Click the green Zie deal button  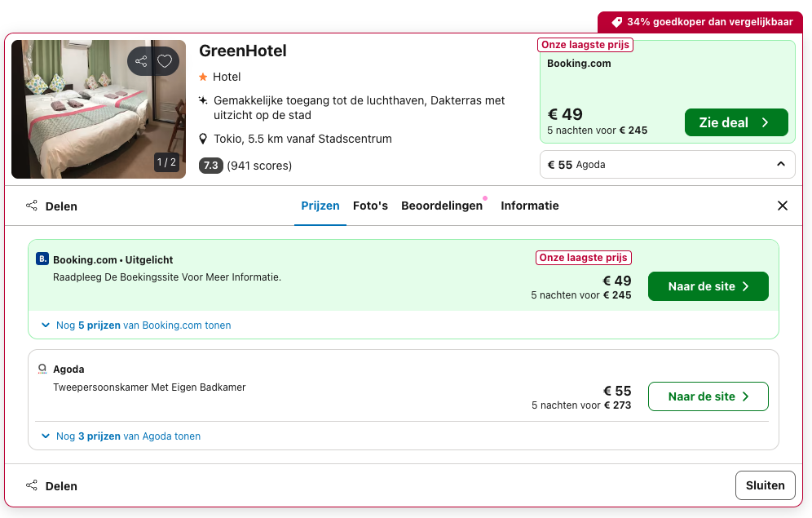click(x=735, y=122)
